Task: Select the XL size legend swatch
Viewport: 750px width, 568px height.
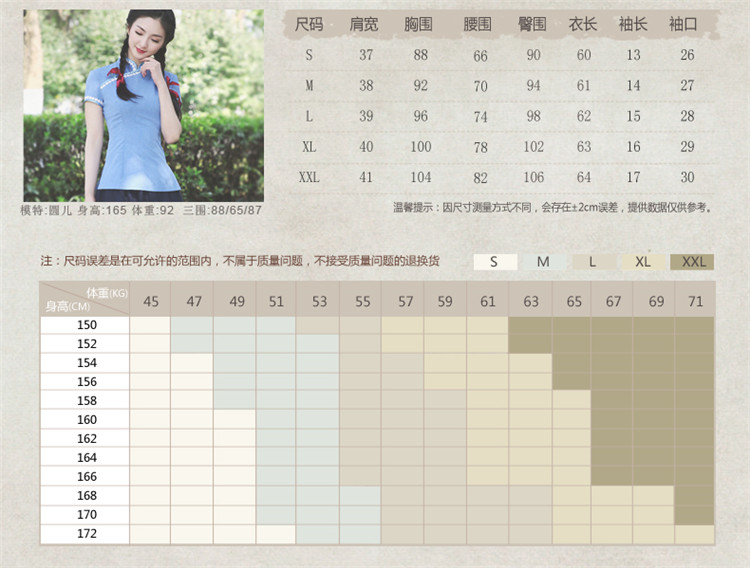Action: pos(642,262)
